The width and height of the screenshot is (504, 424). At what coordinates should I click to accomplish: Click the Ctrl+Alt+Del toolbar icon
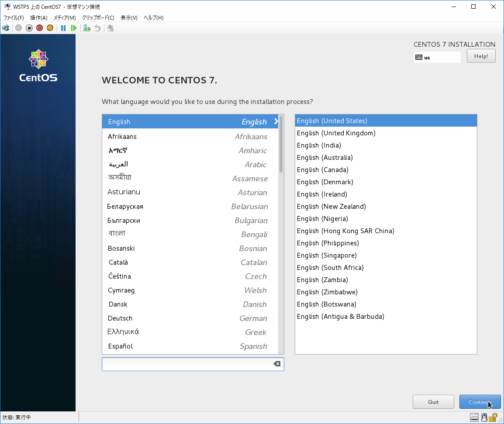pyautogui.click(x=6, y=28)
